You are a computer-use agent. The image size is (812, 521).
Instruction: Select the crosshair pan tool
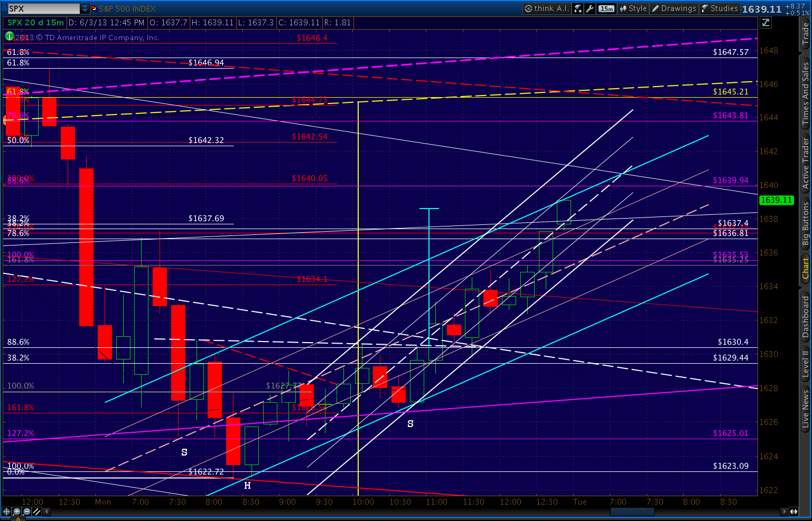click(x=6, y=511)
